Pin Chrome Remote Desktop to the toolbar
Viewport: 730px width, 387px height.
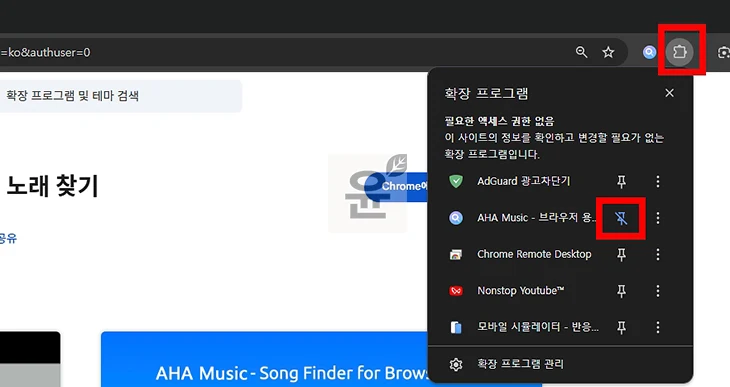(622, 254)
